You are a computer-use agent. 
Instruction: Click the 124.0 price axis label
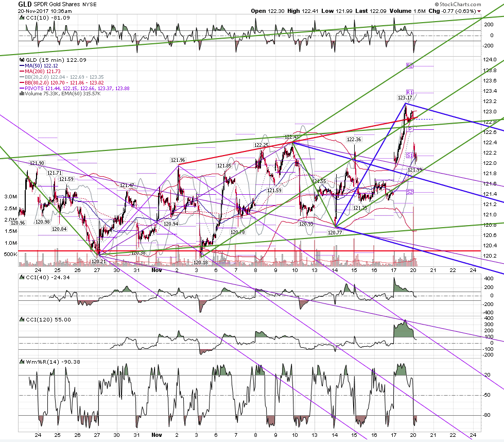(490, 60)
